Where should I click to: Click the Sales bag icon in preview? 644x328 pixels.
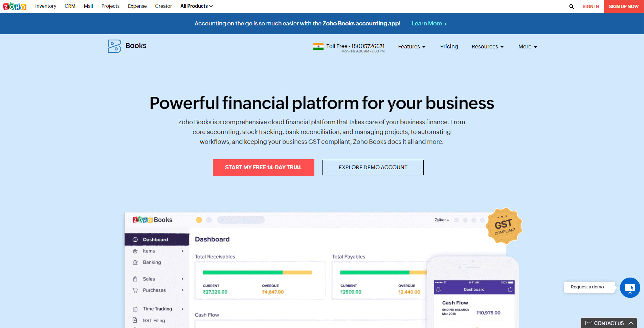[x=135, y=279]
